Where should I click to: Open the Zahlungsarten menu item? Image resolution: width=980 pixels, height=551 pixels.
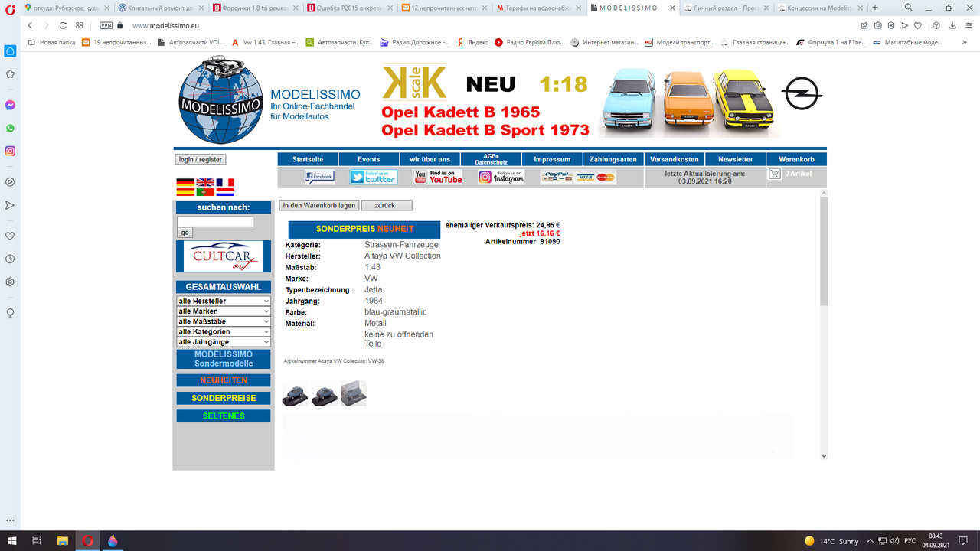(613, 159)
